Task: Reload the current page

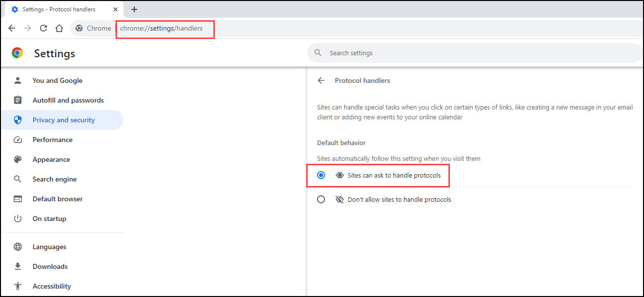Action: tap(43, 28)
